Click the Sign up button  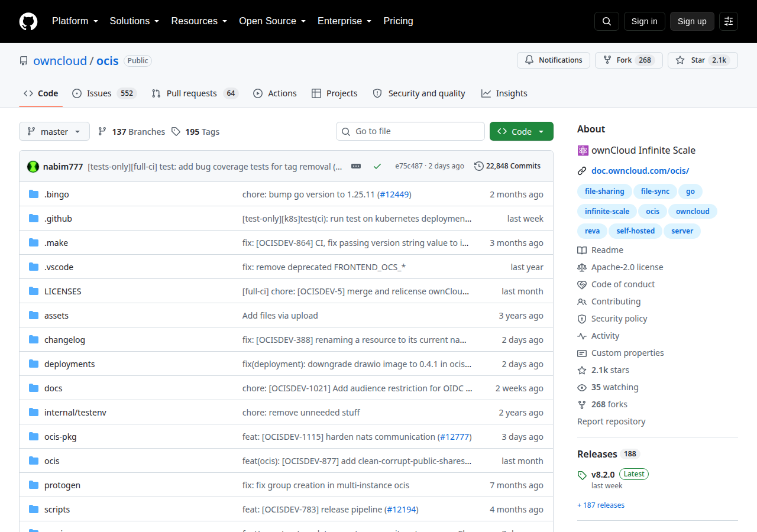point(692,21)
